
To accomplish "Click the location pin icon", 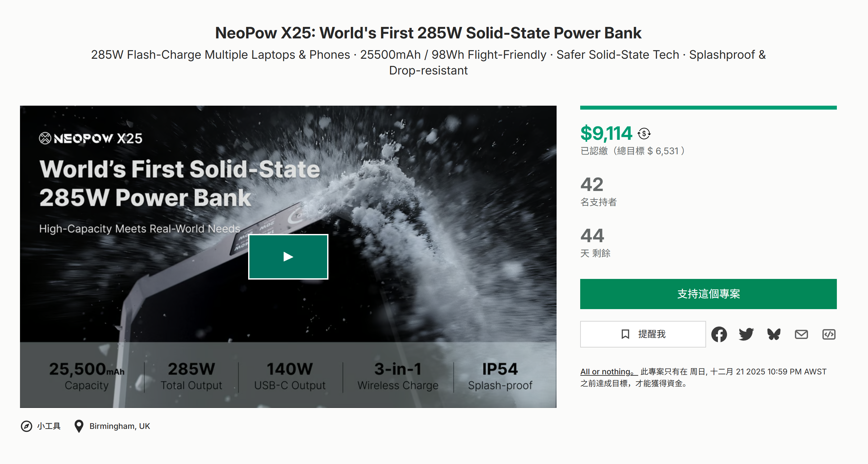I will point(79,426).
